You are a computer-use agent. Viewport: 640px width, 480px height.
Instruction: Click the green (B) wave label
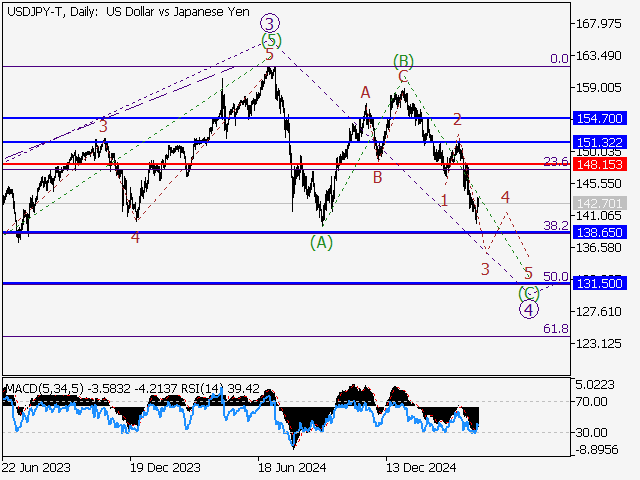click(x=403, y=60)
